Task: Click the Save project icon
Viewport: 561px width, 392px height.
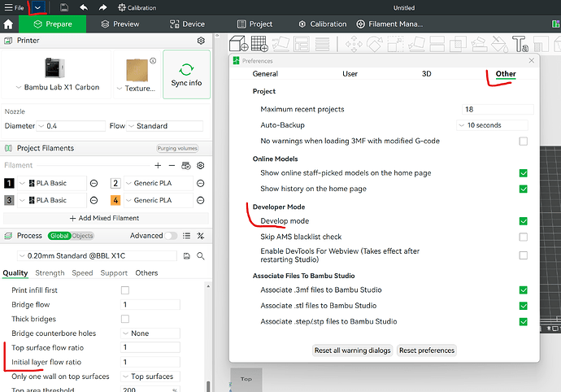Action: [63, 7]
